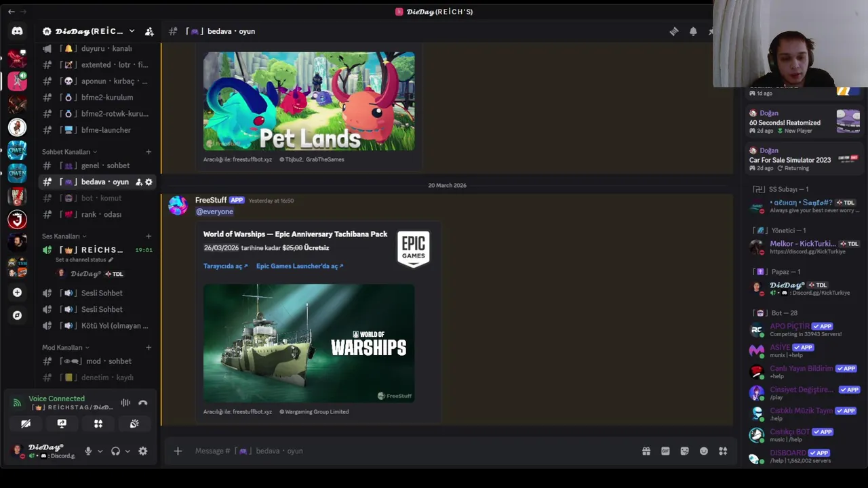Open the Pet Lands embed image
The image size is (868, 488).
309,101
